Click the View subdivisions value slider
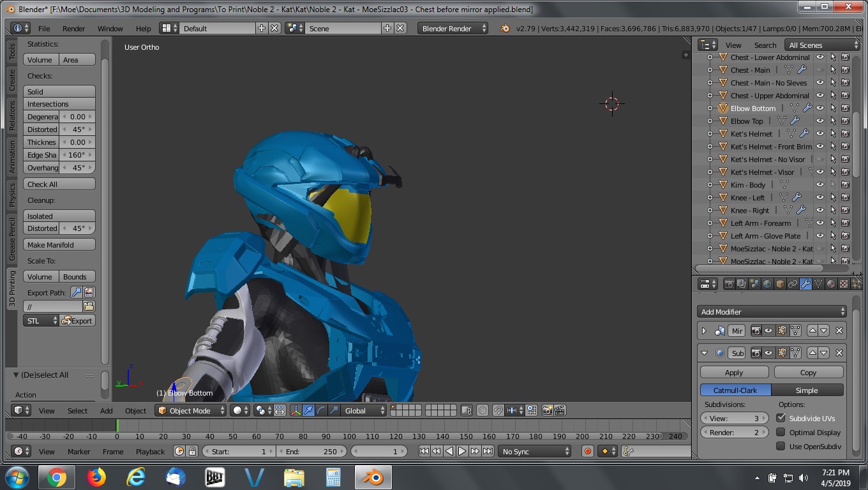This screenshot has height=490, width=868. [x=734, y=419]
